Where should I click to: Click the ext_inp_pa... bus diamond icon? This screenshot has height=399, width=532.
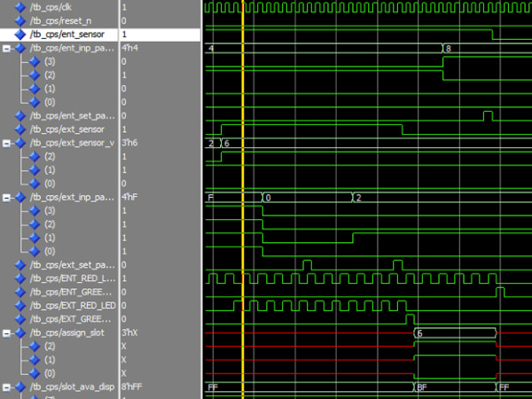click(20, 197)
